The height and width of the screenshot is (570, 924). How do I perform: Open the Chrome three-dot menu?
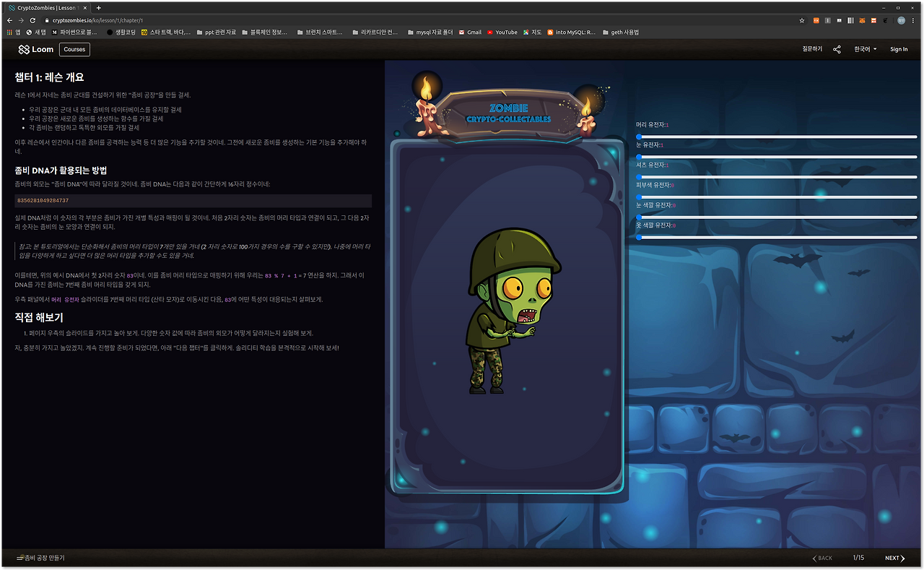tap(915, 20)
